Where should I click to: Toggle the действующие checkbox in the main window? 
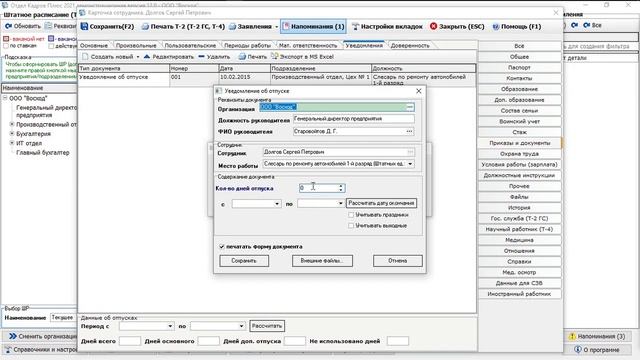51,46
